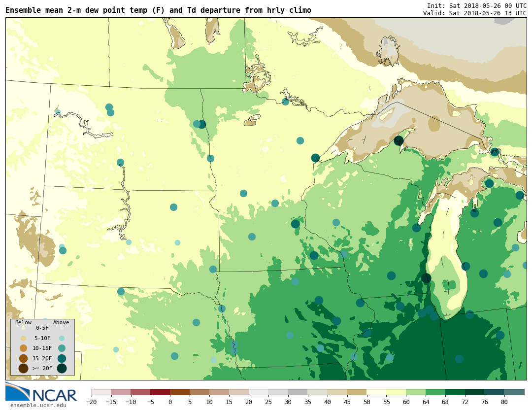Click the colorbar tick label '40'
Image resolution: width=532 pixels, height=411 pixels.
click(328, 402)
